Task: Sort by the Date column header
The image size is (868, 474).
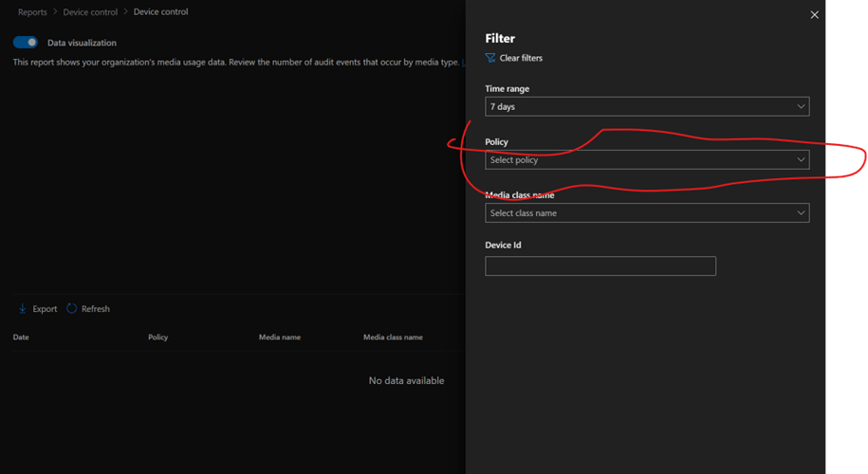Action: tap(22, 337)
